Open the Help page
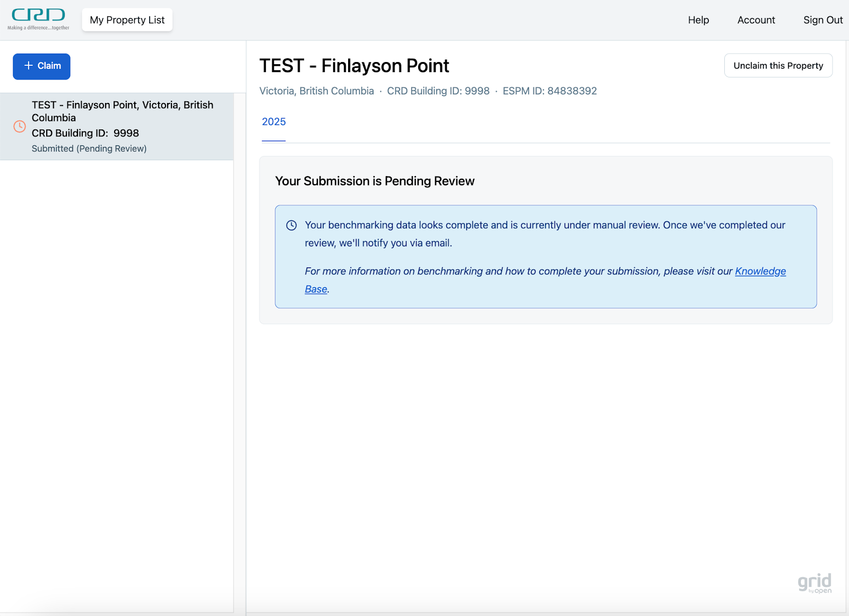The image size is (849, 616). pyautogui.click(x=698, y=20)
